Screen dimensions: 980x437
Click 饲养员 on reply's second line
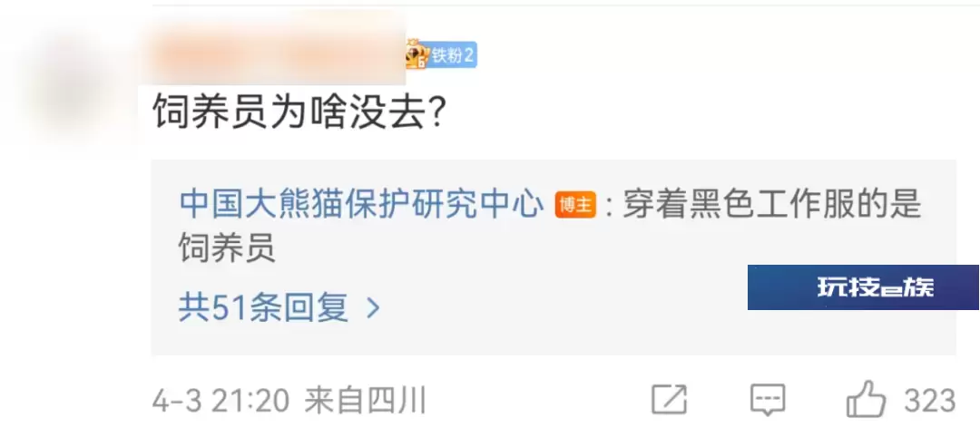pyautogui.click(x=228, y=248)
